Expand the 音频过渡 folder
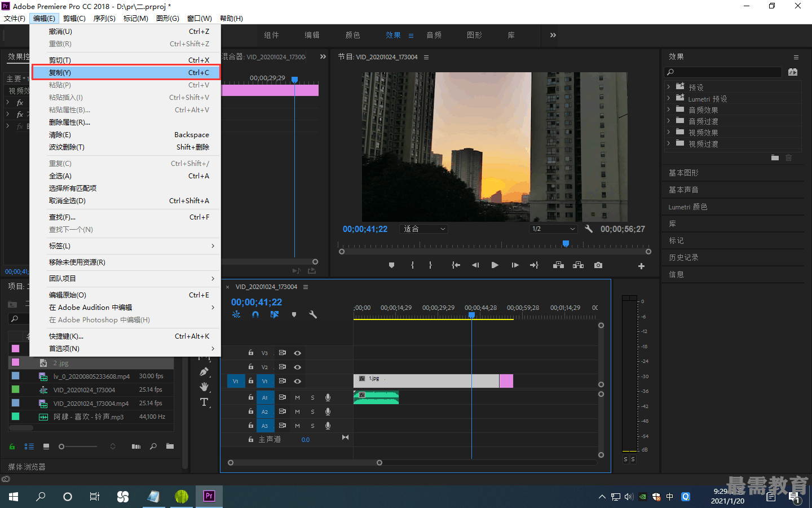812x508 pixels. click(x=669, y=121)
